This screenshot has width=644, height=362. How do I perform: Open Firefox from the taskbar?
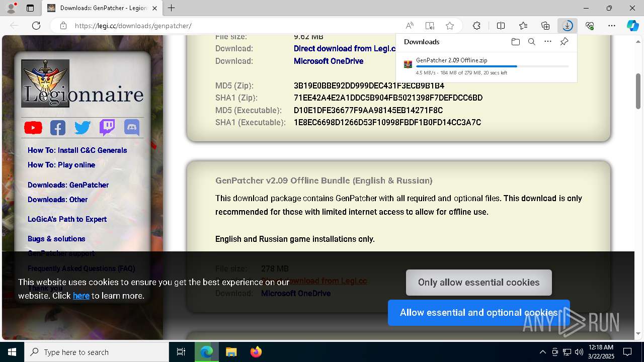[256, 352]
